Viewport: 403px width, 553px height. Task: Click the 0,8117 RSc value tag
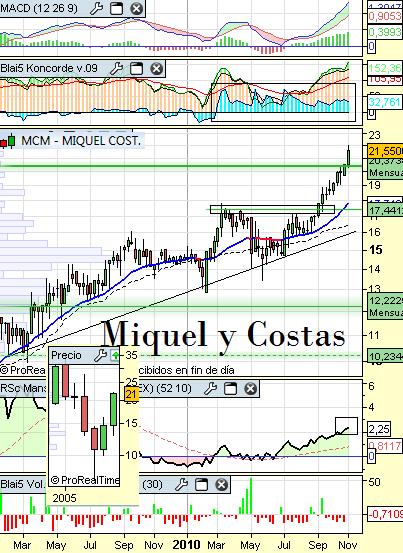tap(385, 445)
